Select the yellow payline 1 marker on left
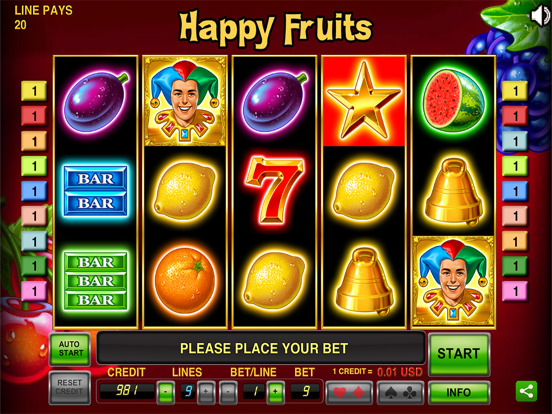The image size is (552, 414). coord(34,91)
